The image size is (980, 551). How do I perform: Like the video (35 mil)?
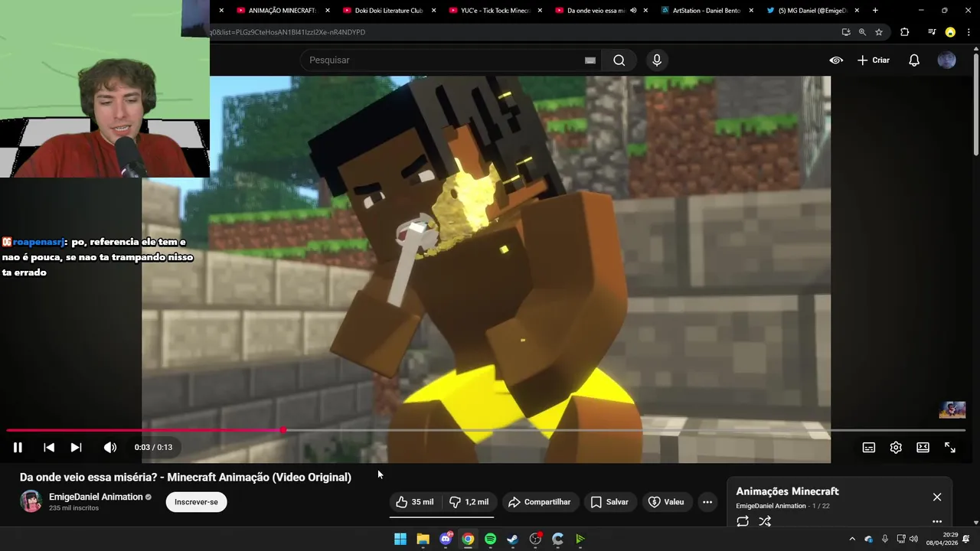click(x=414, y=502)
